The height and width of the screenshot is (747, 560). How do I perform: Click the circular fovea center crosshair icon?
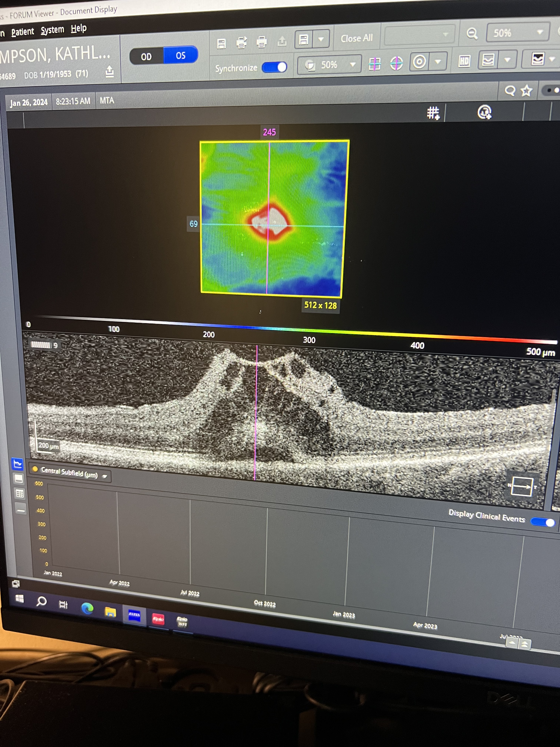[396, 63]
